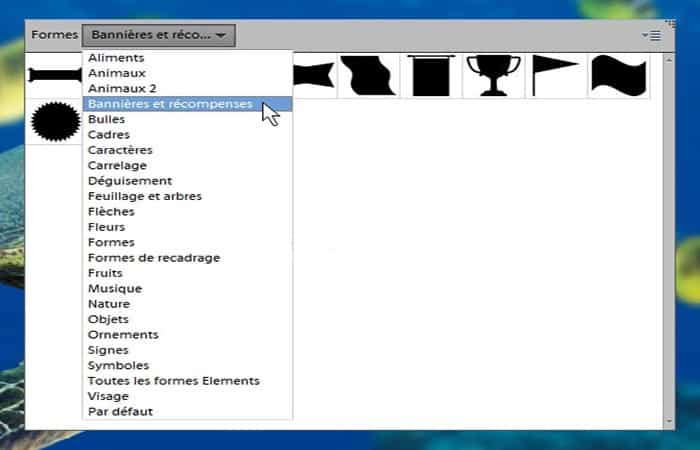Select the curved waving flag shape
Screen dimensions: 700x450
point(368,75)
